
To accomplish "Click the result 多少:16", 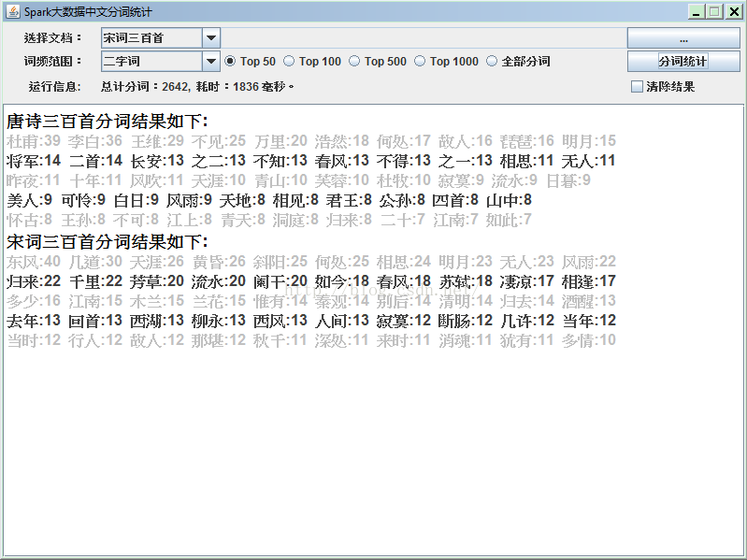I will (x=34, y=301).
